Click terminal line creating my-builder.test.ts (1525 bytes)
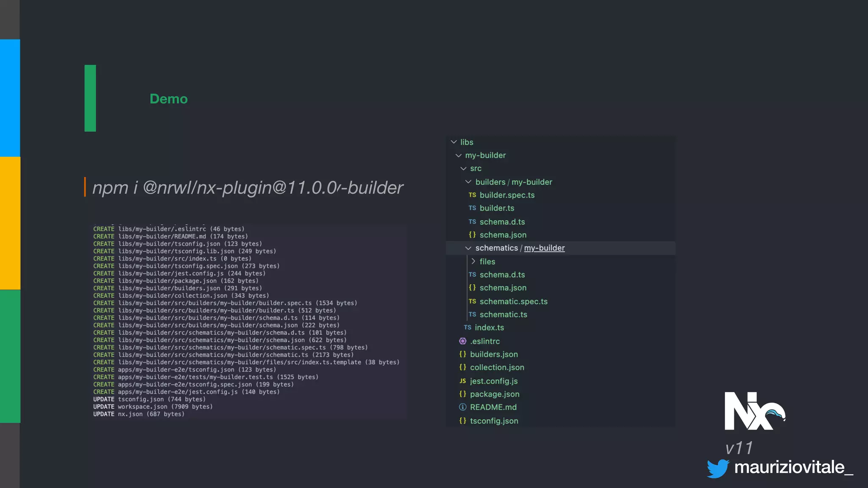The image size is (868, 488). pyautogui.click(x=206, y=377)
